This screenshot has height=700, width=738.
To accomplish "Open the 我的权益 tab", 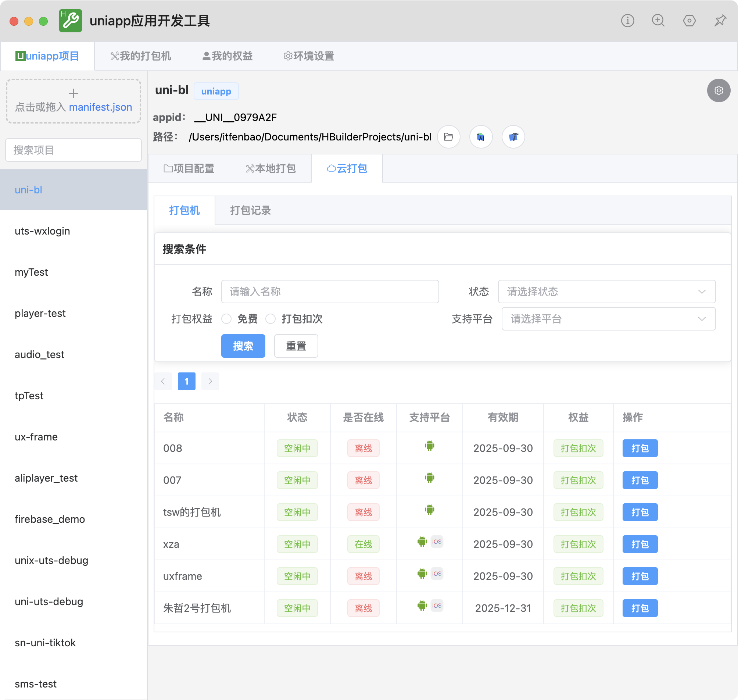I will [228, 56].
